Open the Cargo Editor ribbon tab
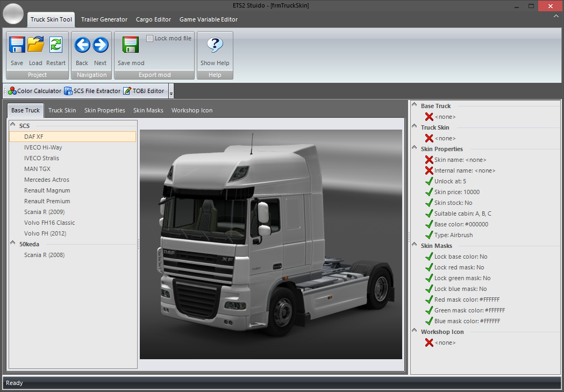This screenshot has width=564, height=392. pyautogui.click(x=153, y=19)
